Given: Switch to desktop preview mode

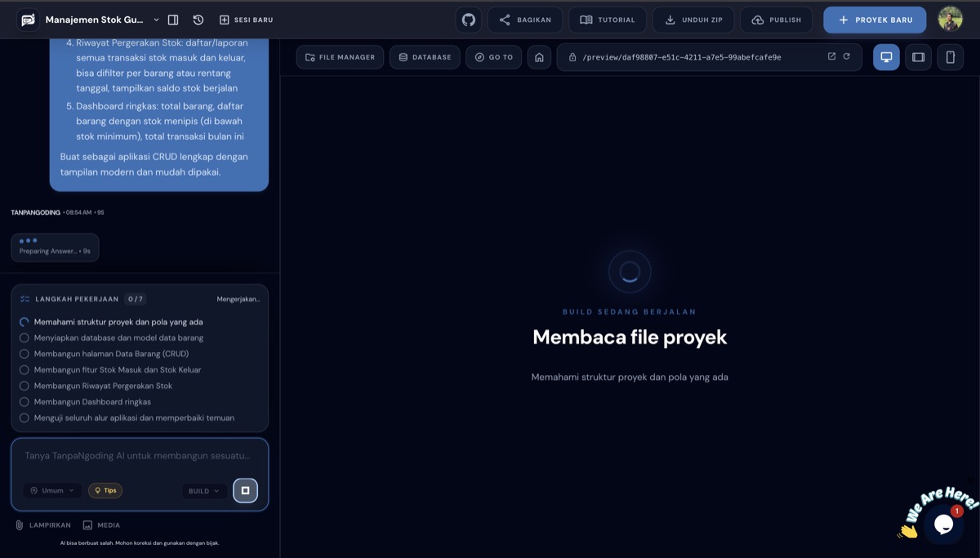Looking at the screenshot, I should [x=886, y=57].
